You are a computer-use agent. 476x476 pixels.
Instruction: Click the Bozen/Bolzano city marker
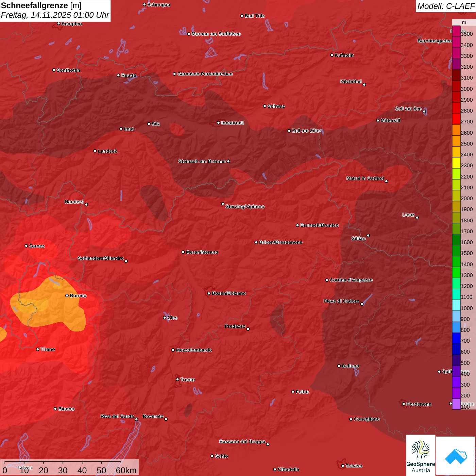coord(209,293)
